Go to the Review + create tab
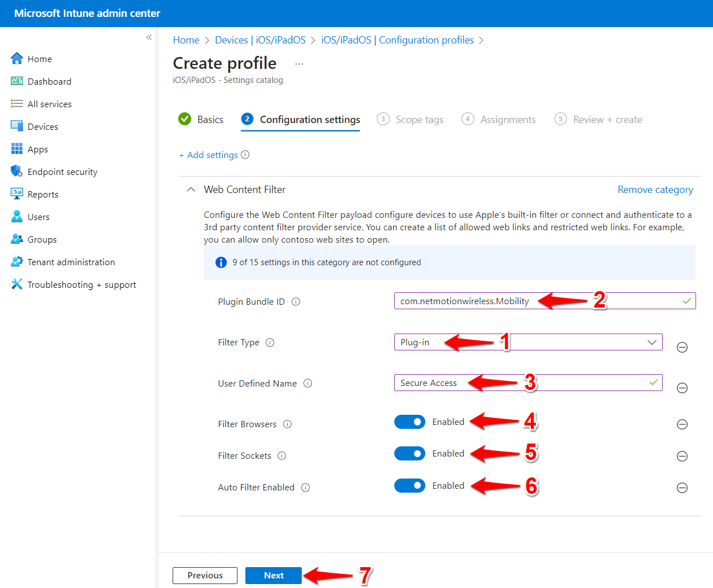The width and height of the screenshot is (713, 588). coord(598,120)
